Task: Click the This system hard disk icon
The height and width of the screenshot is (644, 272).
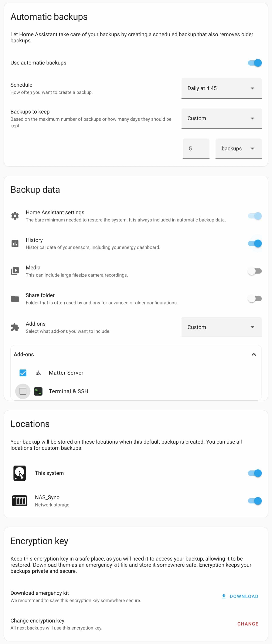Action: click(20, 473)
